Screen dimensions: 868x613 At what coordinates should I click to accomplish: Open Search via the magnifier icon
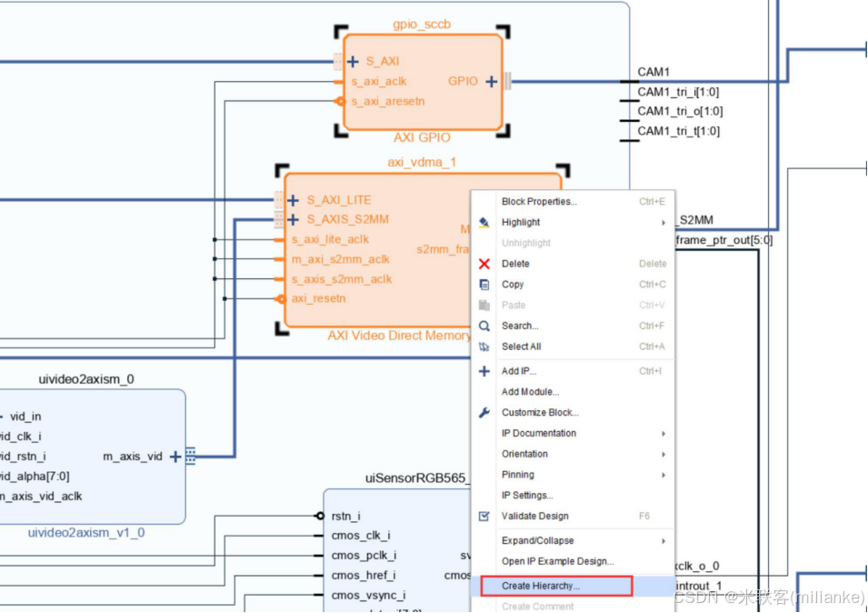coord(484,326)
